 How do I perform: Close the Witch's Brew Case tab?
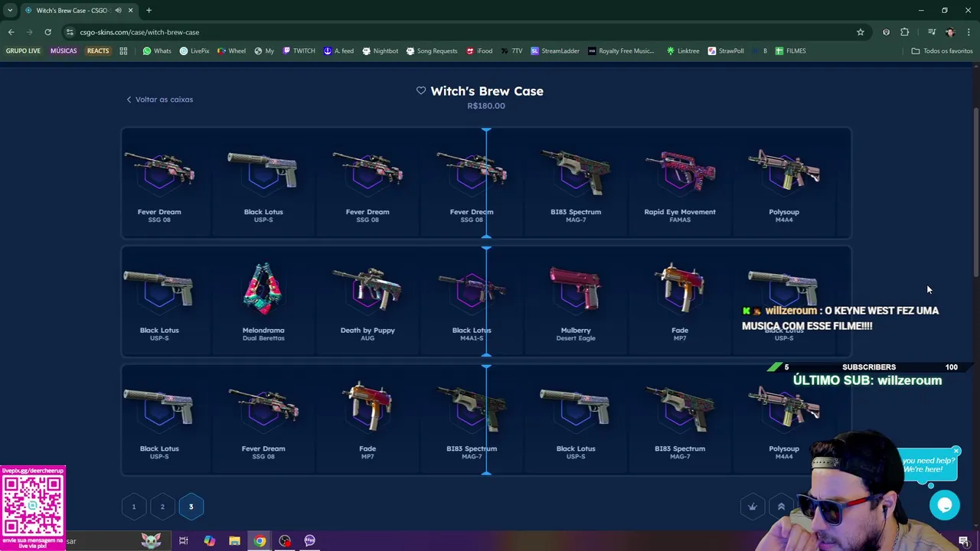(130, 10)
